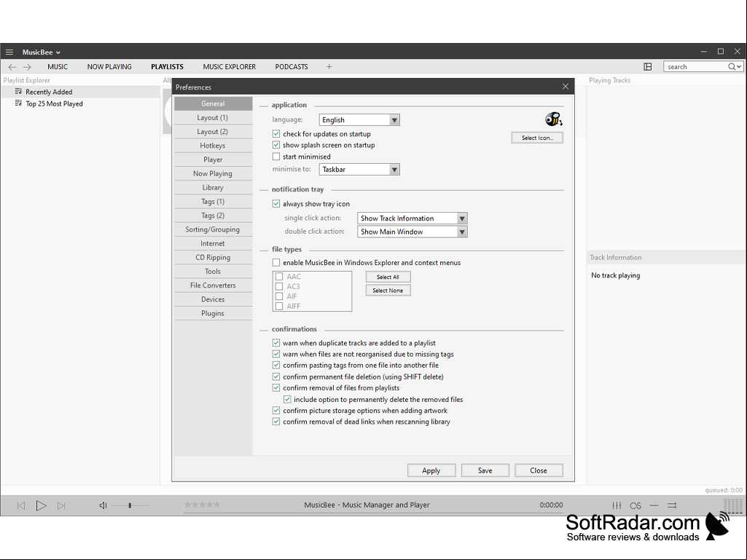
Task: Select the Hotkeys preferences section
Action: pos(213,146)
